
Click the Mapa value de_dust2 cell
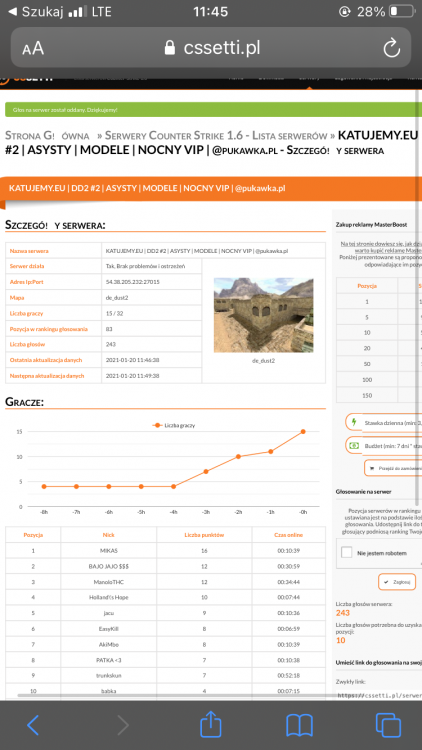tap(152, 298)
